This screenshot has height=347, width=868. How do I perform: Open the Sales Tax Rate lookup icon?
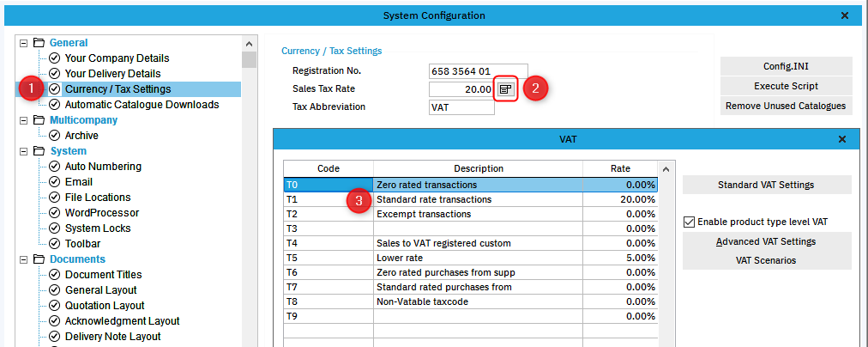pos(506,88)
